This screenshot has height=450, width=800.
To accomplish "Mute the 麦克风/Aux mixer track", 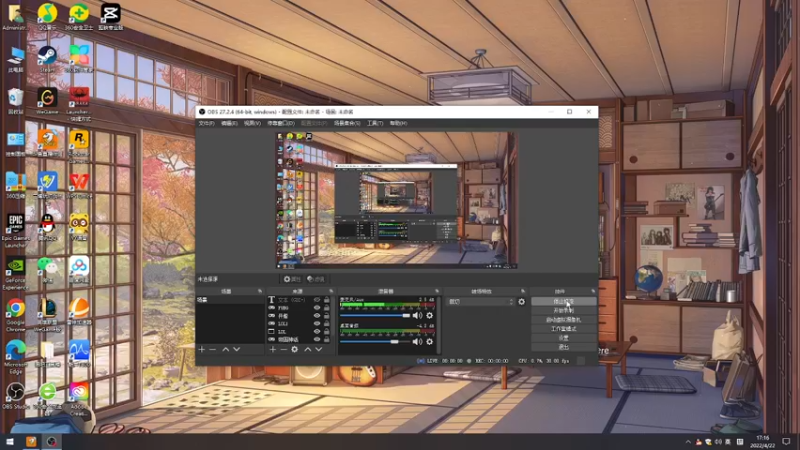I will tap(417, 315).
